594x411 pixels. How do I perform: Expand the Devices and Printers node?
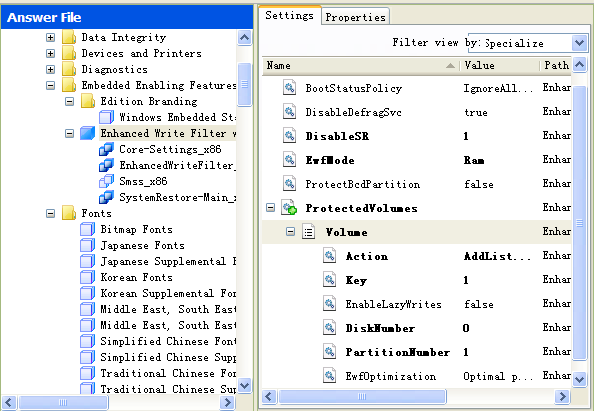pyautogui.click(x=50, y=53)
